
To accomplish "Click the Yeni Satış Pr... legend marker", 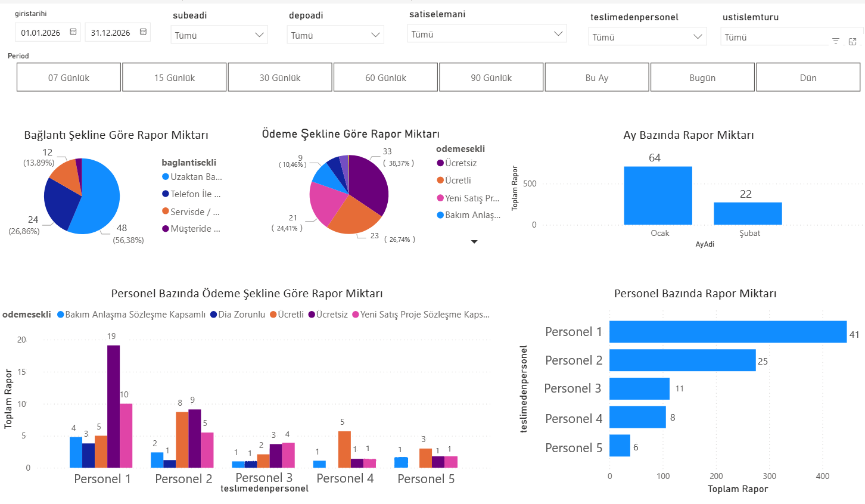I will click(440, 198).
